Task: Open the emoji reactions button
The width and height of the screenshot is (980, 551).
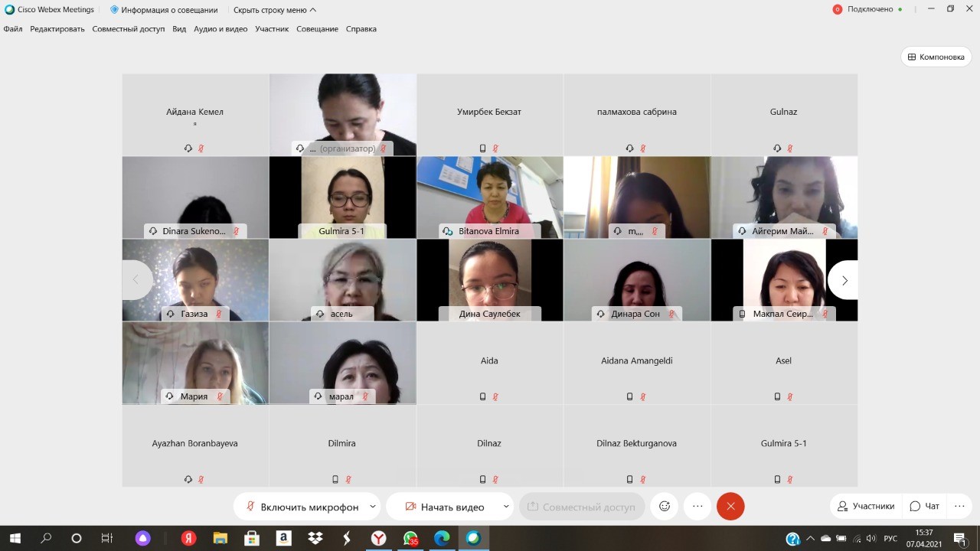Action: point(665,507)
